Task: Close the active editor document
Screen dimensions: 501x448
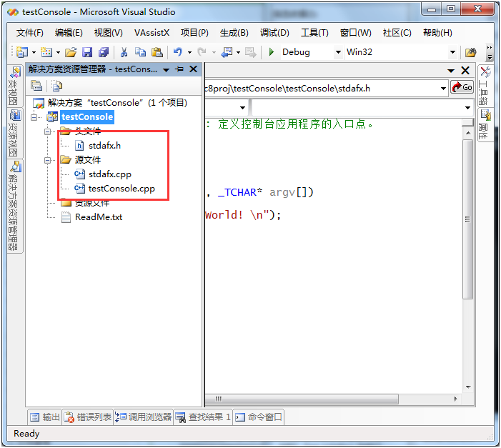Action: click(x=465, y=70)
